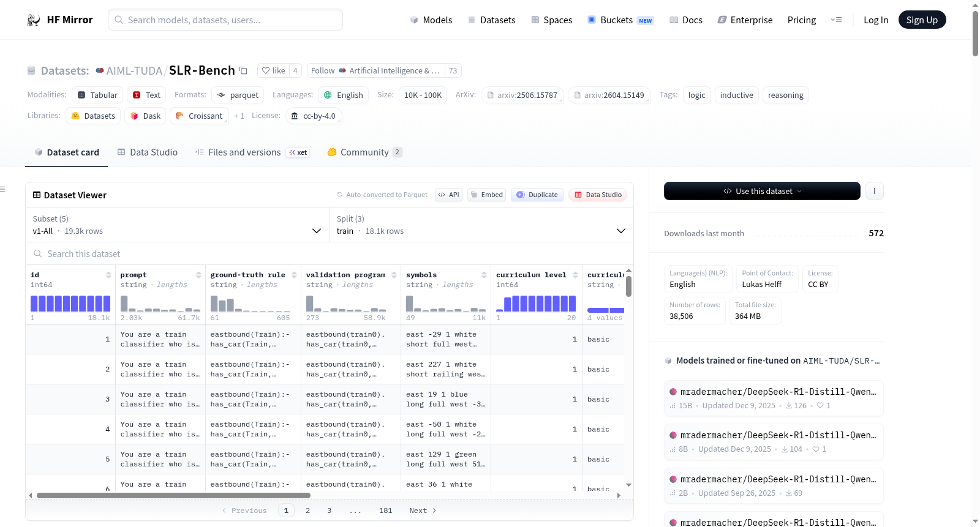The height and width of the screenshot is (527, 980).
Task: Open Docs in the top navigation
Action: (686, 20)
